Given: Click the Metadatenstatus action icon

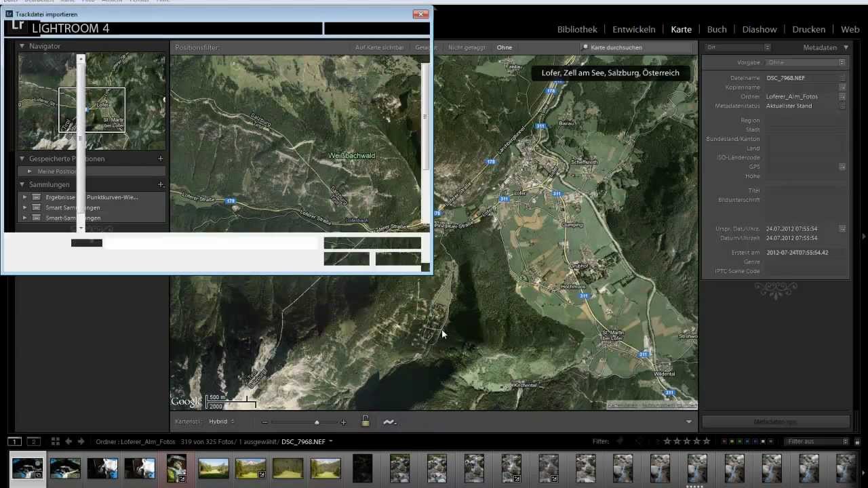Looking at the screenshot, I should point(842,106).
